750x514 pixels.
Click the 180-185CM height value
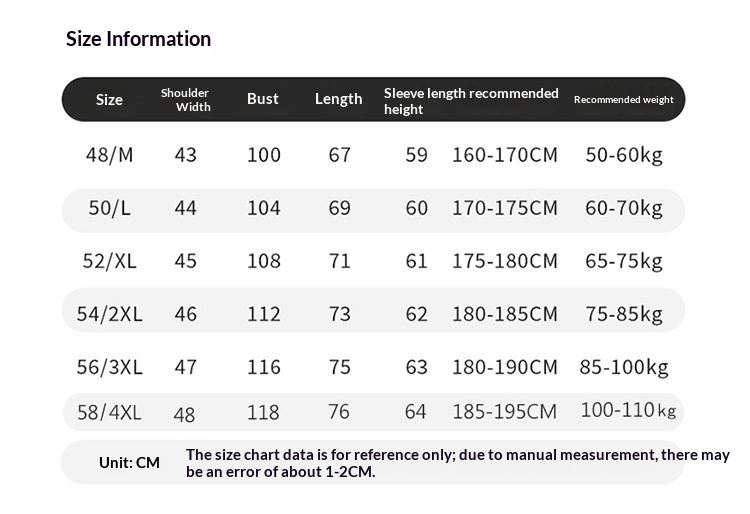click(x=505, y=314)
